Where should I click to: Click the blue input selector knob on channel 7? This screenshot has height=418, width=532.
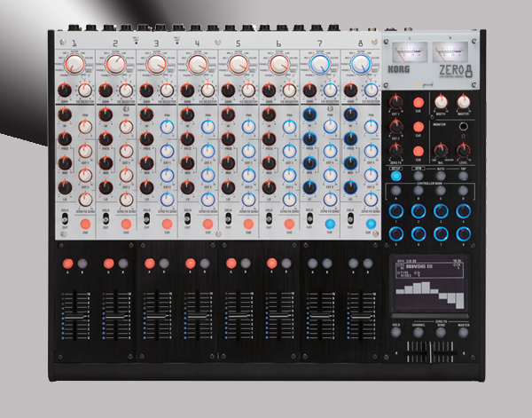[320, 65]
